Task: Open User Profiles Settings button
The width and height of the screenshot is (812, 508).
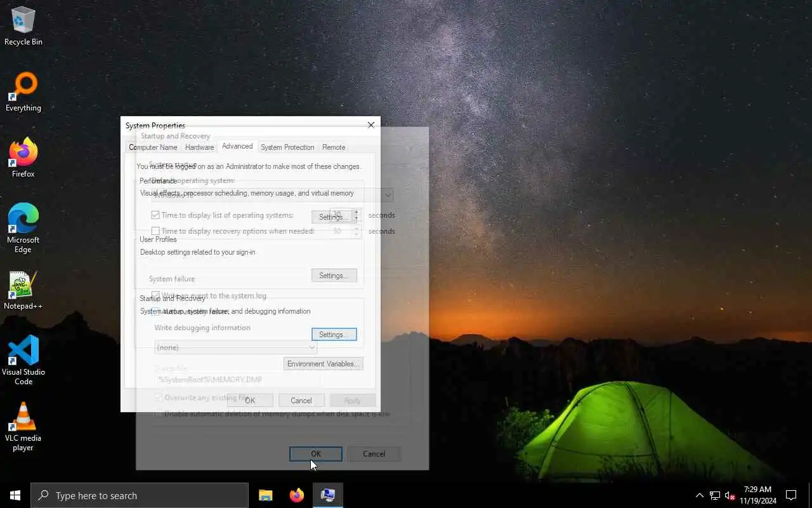Action: coord(334,276)
